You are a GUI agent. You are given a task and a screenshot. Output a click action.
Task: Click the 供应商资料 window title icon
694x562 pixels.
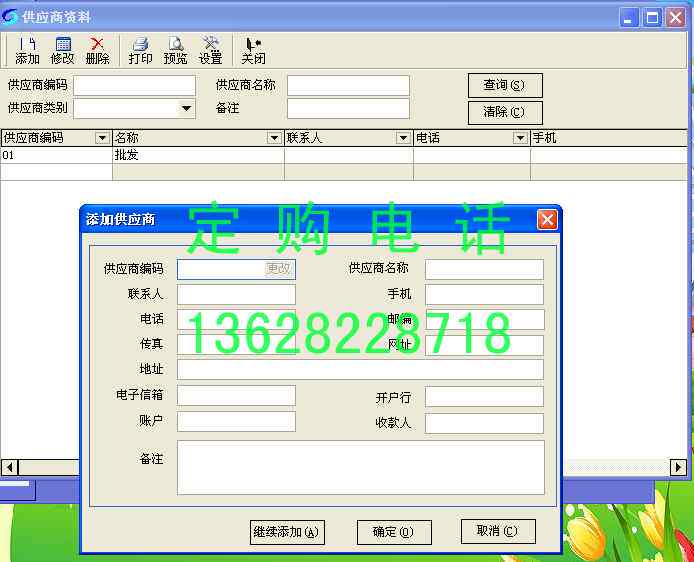tap(9, 17)
